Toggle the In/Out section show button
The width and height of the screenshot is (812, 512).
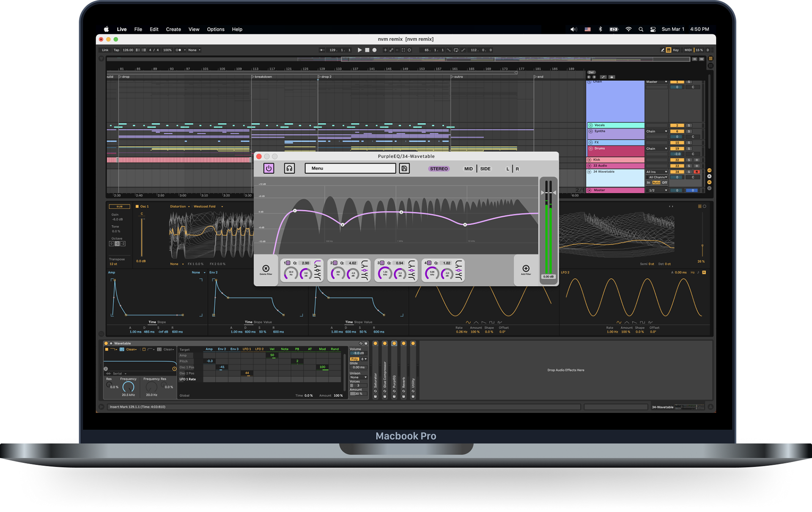(x=709, y=171)
